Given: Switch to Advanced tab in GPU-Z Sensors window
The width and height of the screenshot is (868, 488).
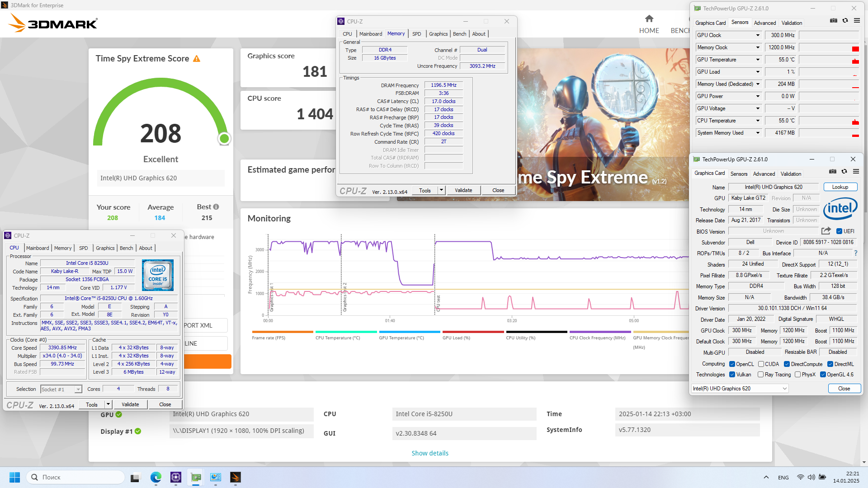Looking at the screenshot, I should coord(764,23).
